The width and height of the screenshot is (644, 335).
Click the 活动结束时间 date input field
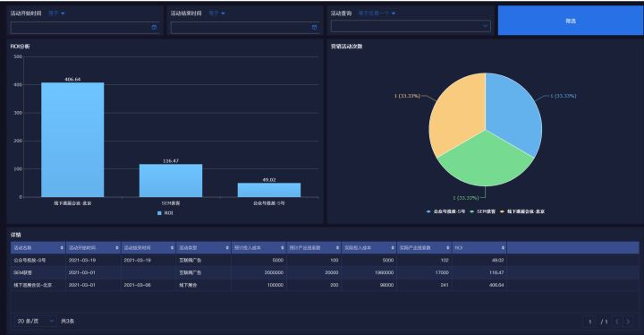pyautogui.click(x=245, y=28)
